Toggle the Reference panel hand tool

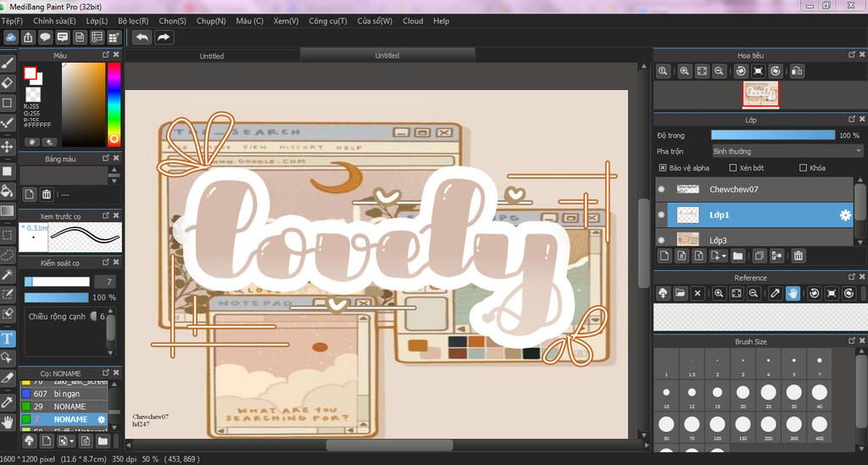(x=793, y=294)
